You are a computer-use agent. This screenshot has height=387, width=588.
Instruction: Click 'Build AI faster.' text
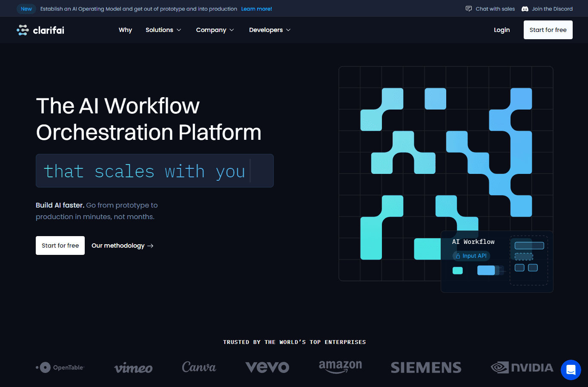[x=60, y=205]
